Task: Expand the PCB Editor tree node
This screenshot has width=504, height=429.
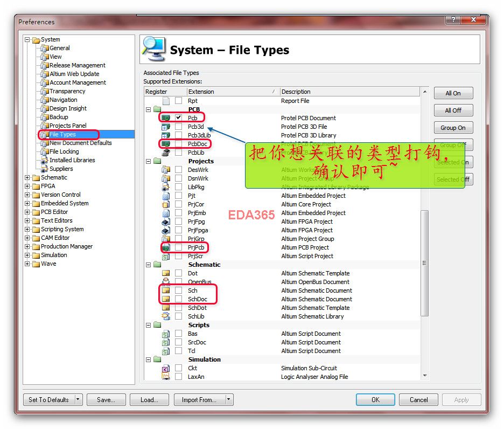Action: 27,212
